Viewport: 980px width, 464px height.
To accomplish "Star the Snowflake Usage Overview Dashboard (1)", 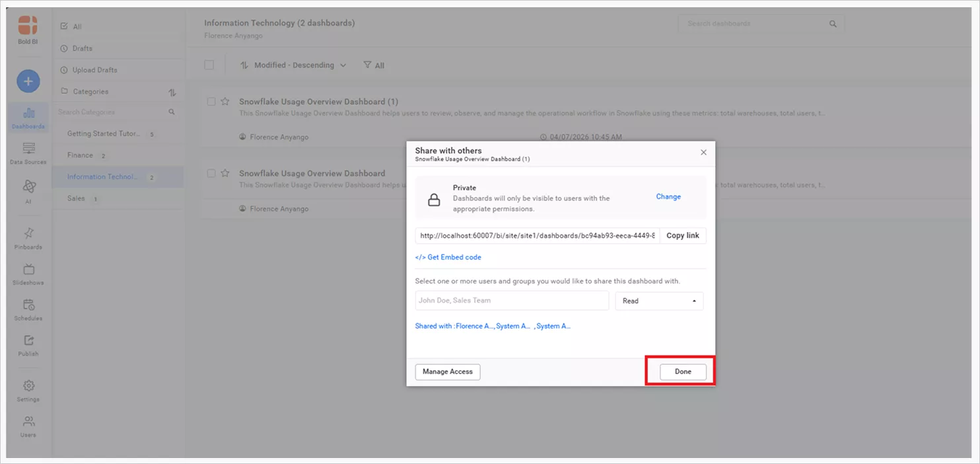I will pos(225,102).
